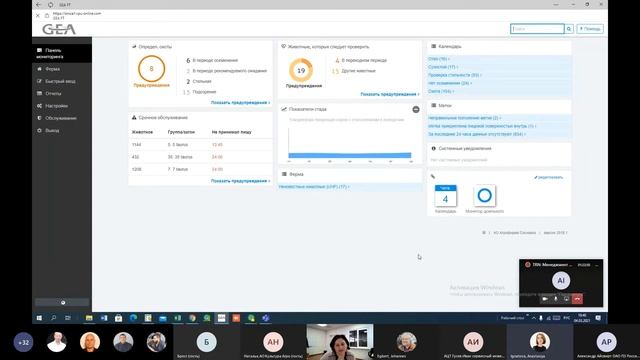Click the taskbar search magnifier
The width and height of the screenshot is (640, 360).
click(x=53, y=318)
